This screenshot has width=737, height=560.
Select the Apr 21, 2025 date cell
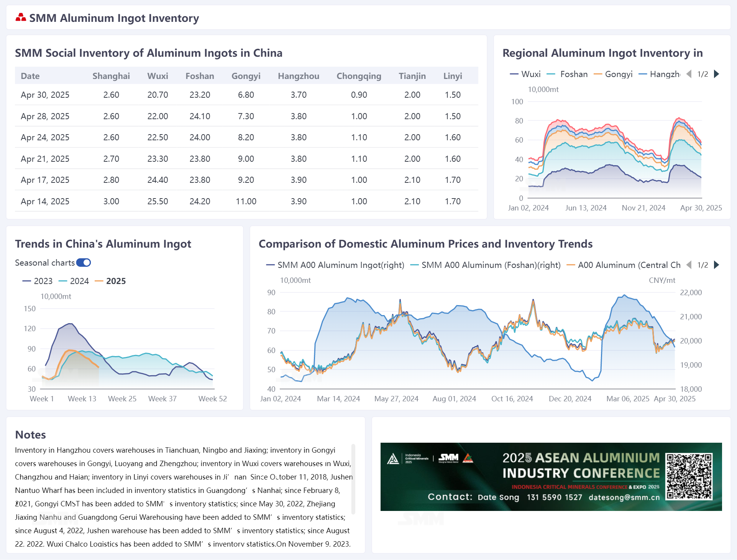coord(45,159)
